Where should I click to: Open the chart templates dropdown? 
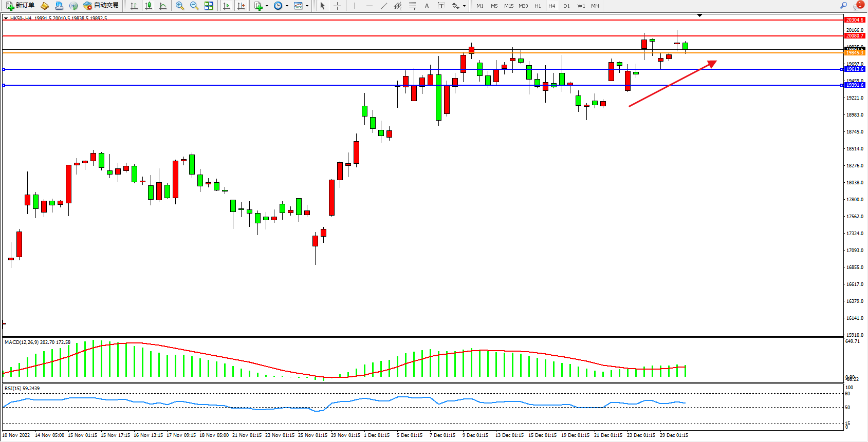click(307, 6)
